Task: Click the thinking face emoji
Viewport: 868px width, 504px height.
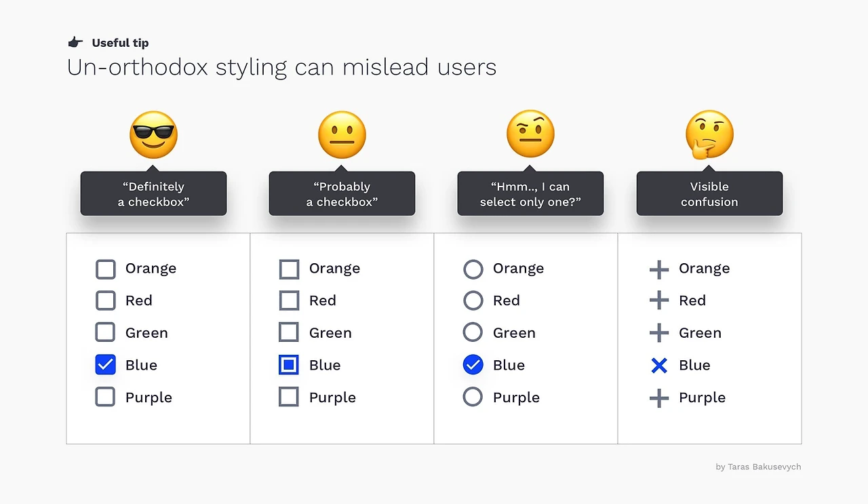Action: pos(709,135)
